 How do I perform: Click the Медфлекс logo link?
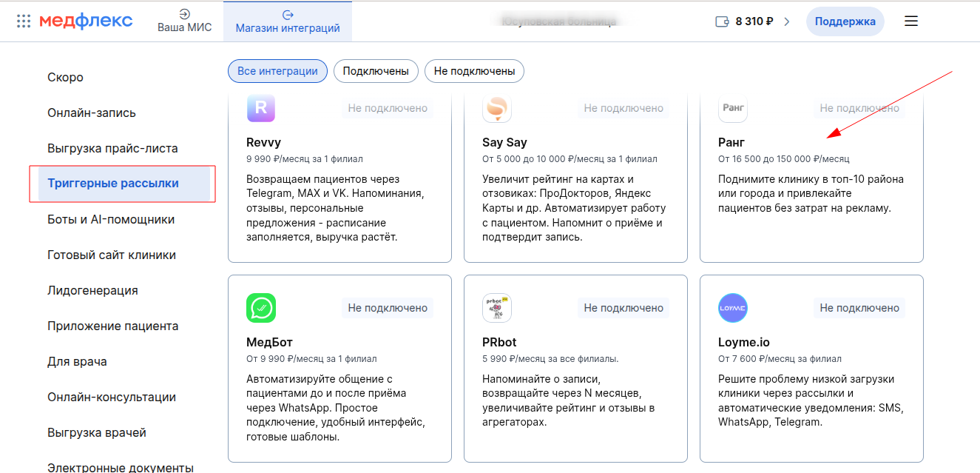(x=86, y=21)
